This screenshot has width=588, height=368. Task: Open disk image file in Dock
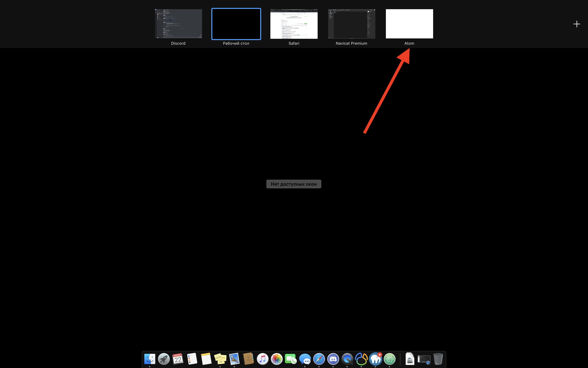410,359
